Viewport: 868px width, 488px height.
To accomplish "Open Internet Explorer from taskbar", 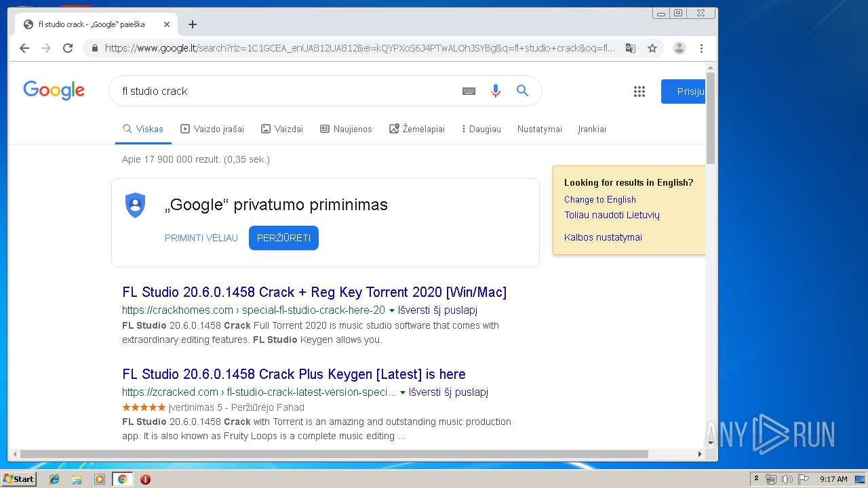I will (x=54, y=479).
